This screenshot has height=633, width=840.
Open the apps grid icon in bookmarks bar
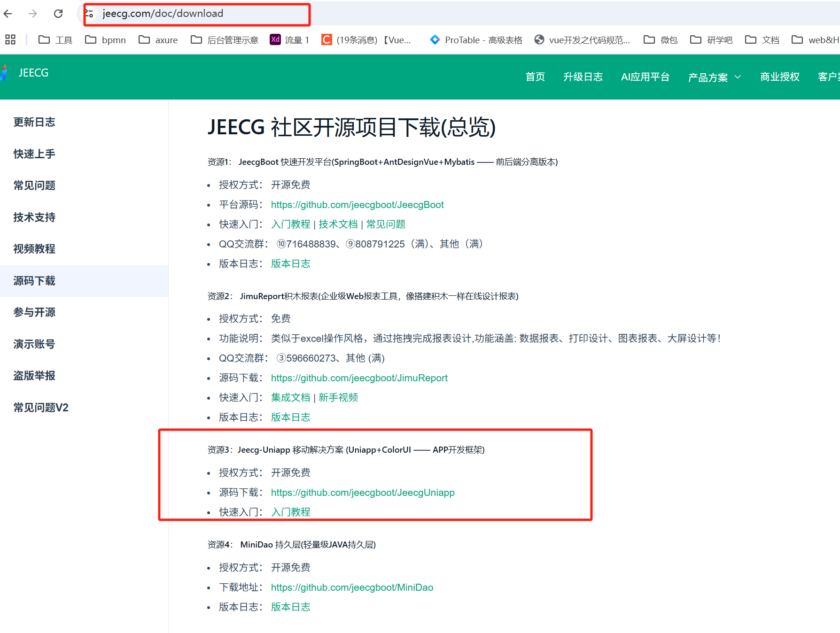tap(10, 39)
